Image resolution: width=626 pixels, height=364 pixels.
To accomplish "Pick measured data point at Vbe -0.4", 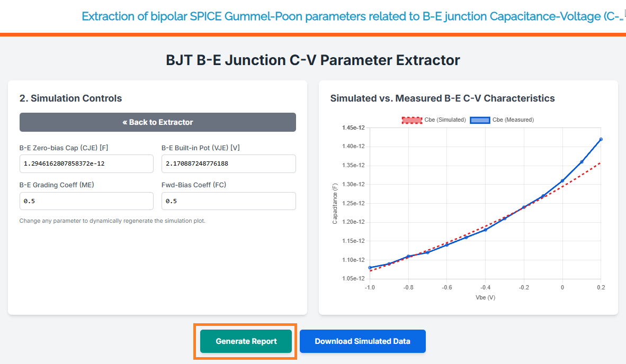I will pyautogui.click(x=485, y=230).
